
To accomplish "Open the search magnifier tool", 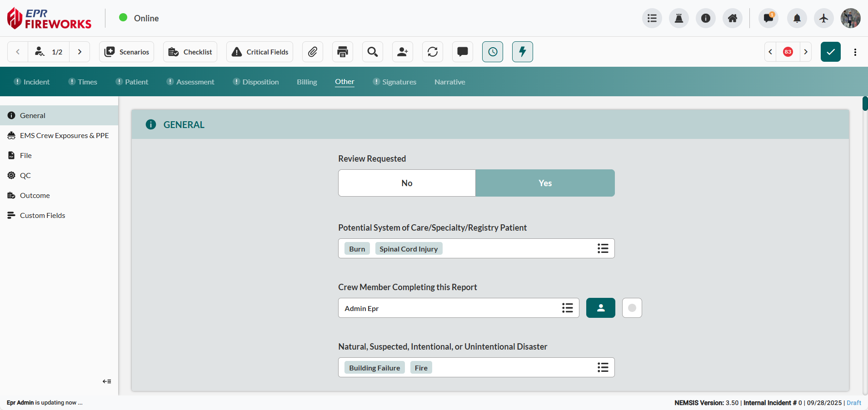I will point(373,52).
